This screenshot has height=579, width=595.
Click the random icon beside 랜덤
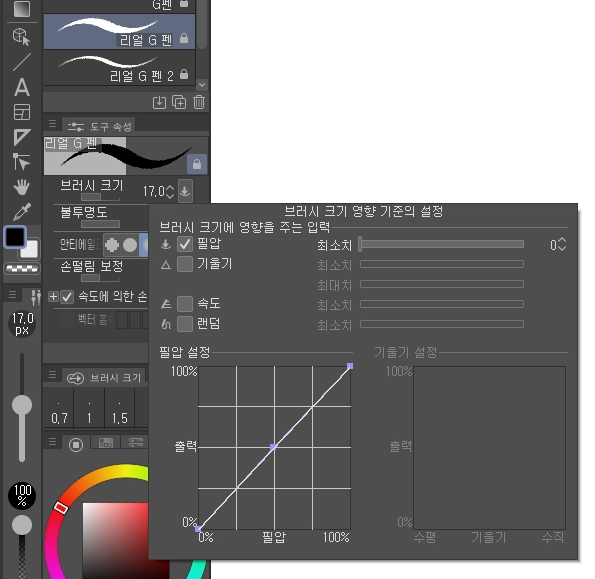pos(166,324)
